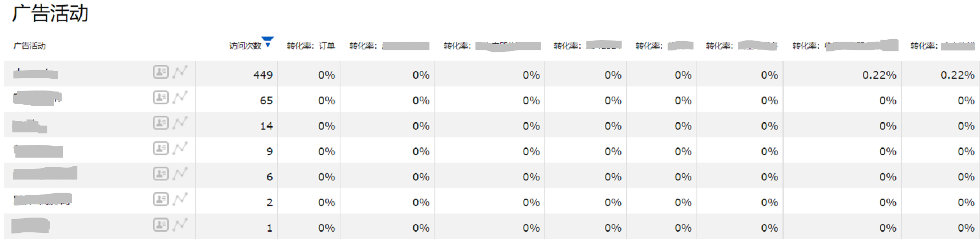Open row evolution chart icon for 449-visits row
This screenshot has width=980, height=242.
pos(180,72)
